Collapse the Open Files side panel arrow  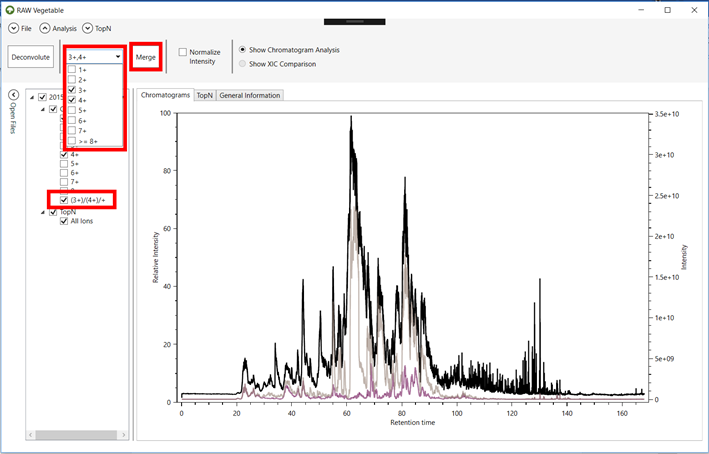click(14, 95)
